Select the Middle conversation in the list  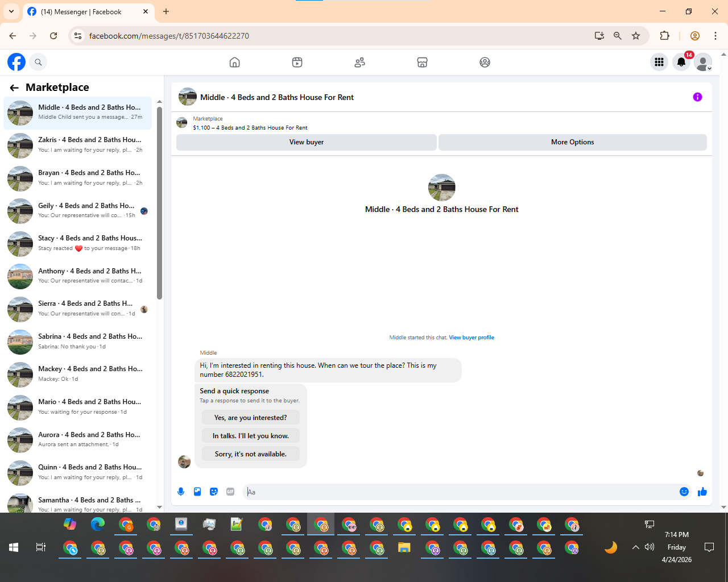(x=78, y=113)
